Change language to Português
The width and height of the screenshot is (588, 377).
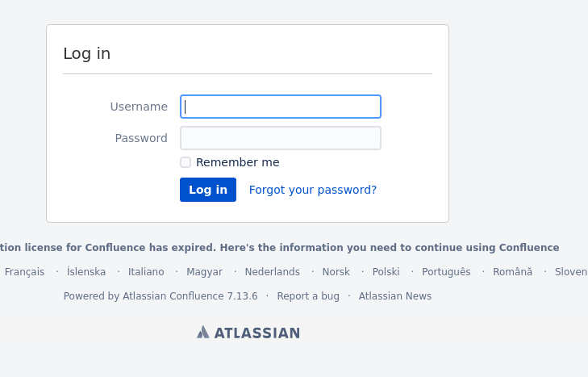(x=446, y=272)
